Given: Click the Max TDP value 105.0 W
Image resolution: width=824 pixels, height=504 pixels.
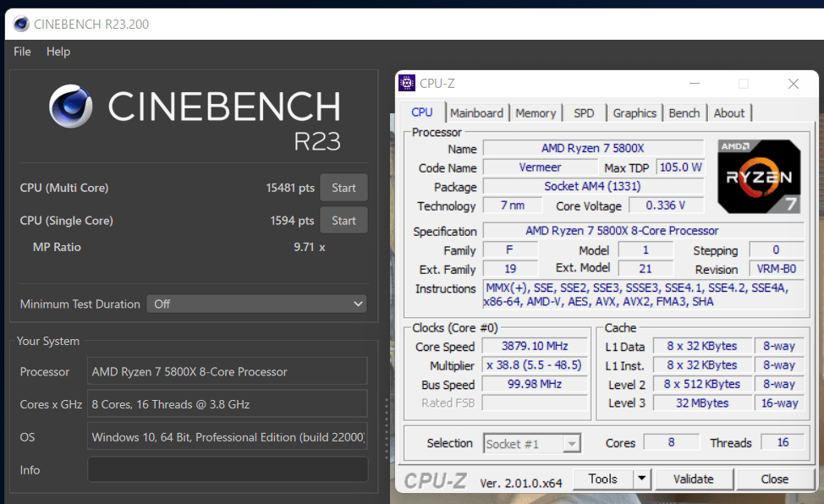Looking at the screenshot, I should point(680,167).
